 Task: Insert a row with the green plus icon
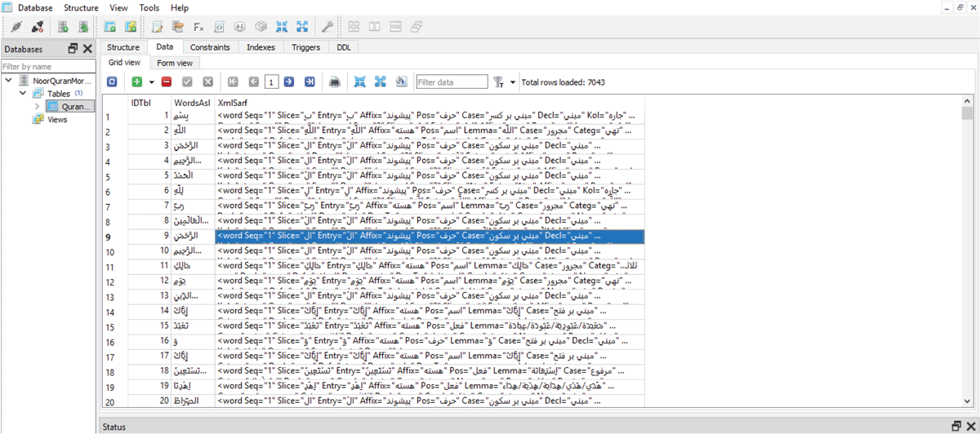[137, 82]
